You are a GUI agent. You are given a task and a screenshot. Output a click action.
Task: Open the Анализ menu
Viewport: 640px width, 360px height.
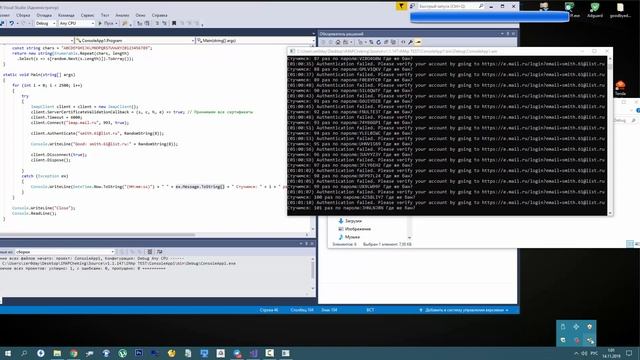point(122,15)
